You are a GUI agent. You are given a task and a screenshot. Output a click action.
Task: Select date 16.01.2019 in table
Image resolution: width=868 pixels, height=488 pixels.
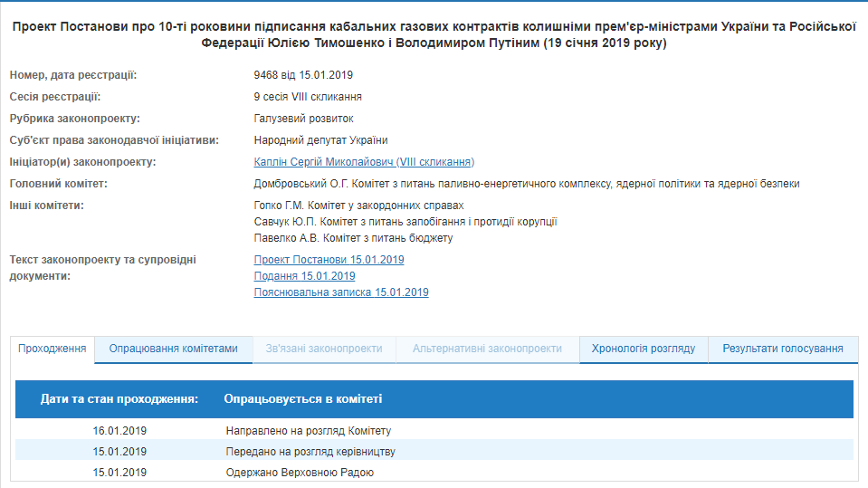pos(119,431)
